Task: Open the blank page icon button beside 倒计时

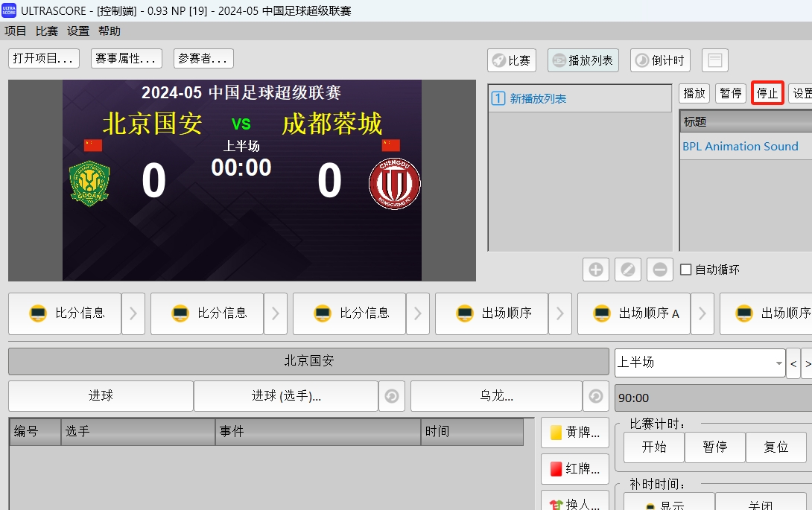Action: point(714,60)
